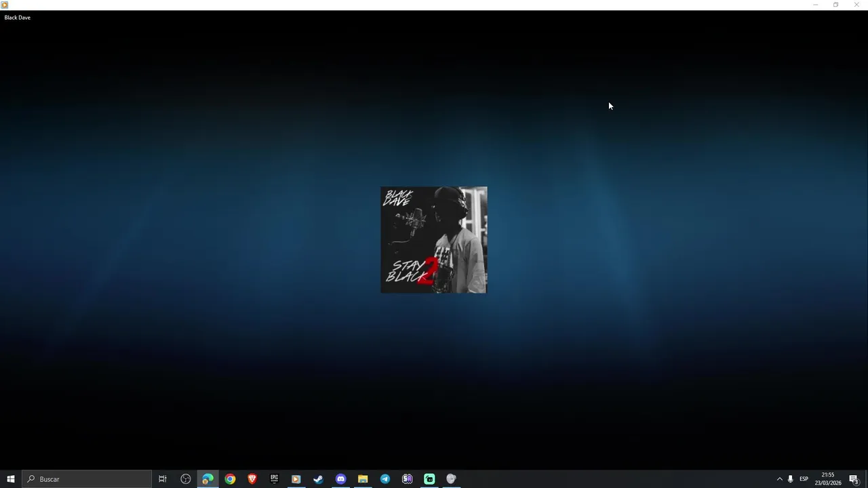The width and height of the screenshot is (868, 488).
Task: Click the app icon in title bar
Action: (5, 5)
